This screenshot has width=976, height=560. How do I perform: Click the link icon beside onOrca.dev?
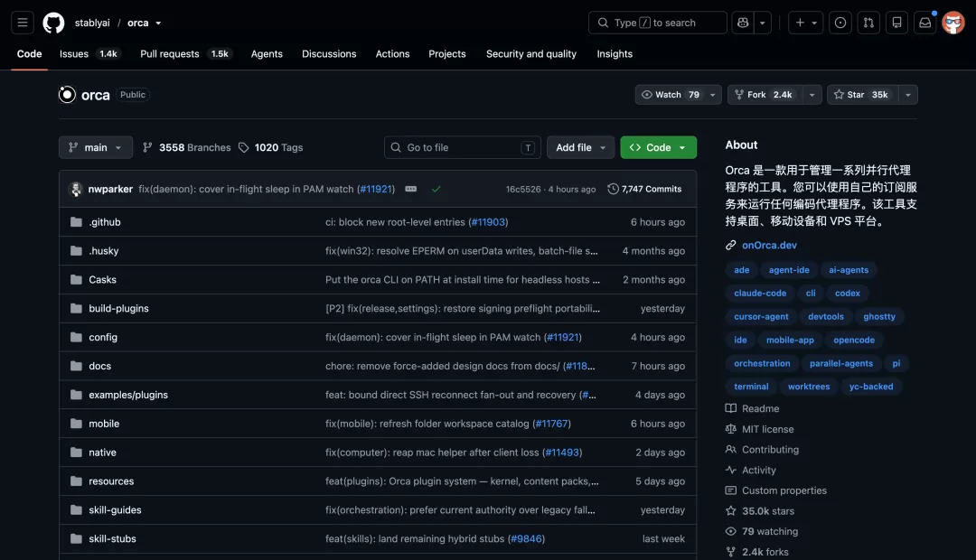click(x=731, y=245)
